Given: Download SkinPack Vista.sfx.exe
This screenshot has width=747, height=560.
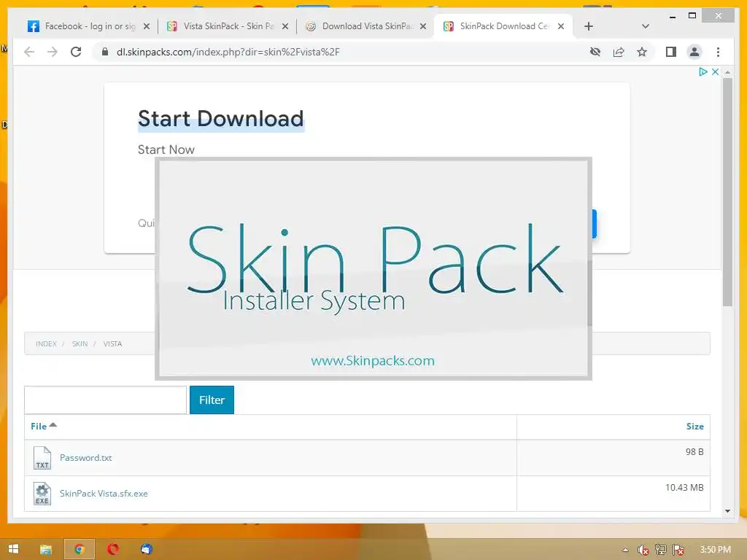Looking at the screenshot, I should (x=104, y=494).
